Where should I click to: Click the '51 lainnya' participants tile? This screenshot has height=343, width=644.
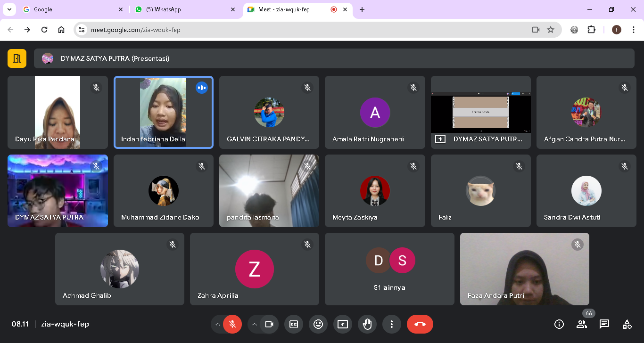pos(389,269)
